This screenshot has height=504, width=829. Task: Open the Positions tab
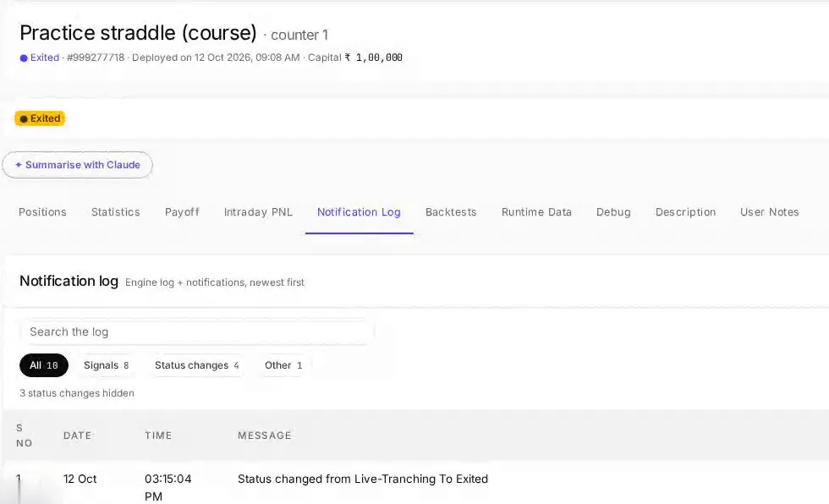pos(42,212)
